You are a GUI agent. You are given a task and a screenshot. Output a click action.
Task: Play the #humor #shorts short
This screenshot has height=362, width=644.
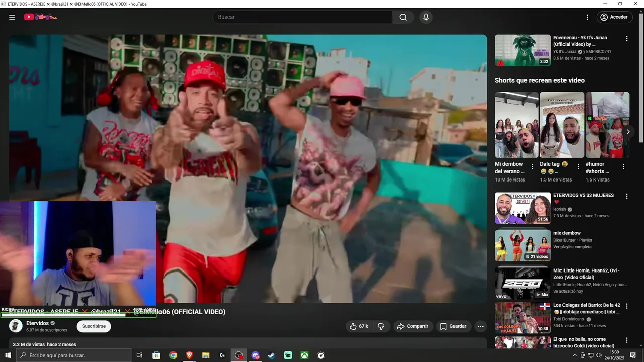(x=607, y=125)
